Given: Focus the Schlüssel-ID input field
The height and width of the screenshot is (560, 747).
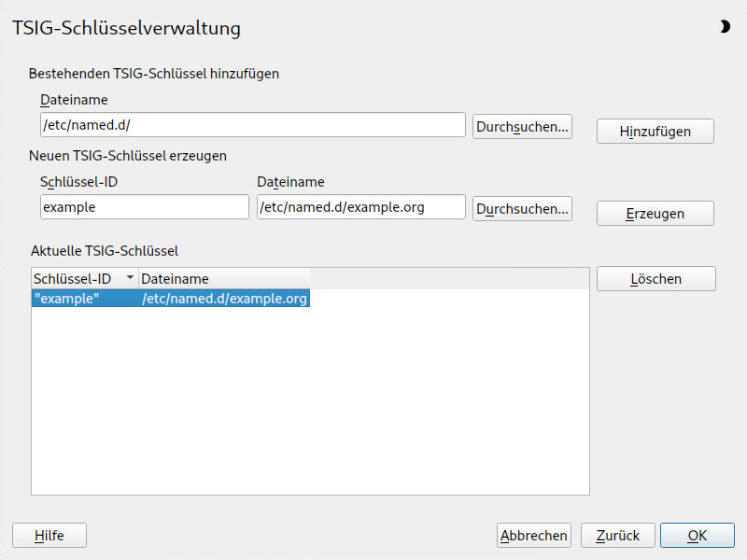Looking at the screenshot, I should pyautogui.click(x=145, y=206).
